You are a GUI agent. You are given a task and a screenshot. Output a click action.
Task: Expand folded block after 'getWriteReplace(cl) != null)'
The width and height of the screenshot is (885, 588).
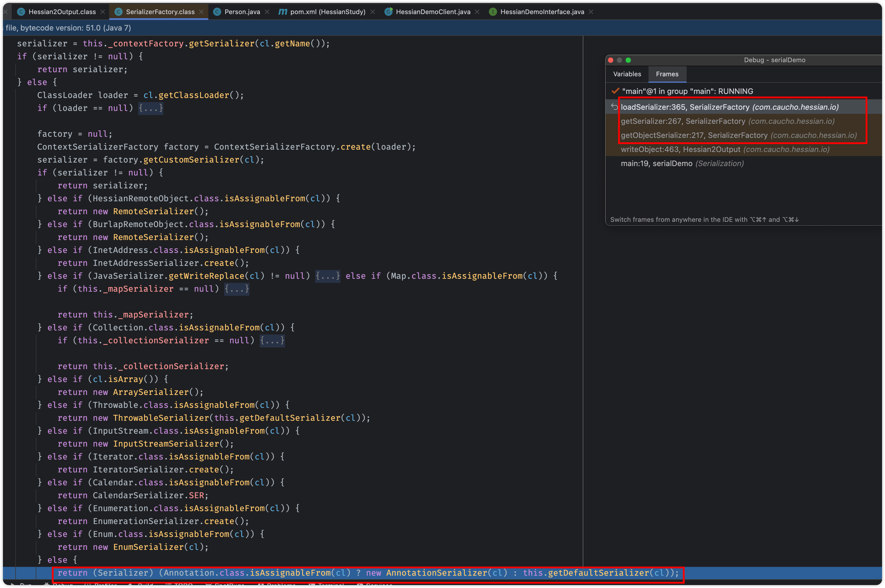pyautogui.click(x=328, y=276)
